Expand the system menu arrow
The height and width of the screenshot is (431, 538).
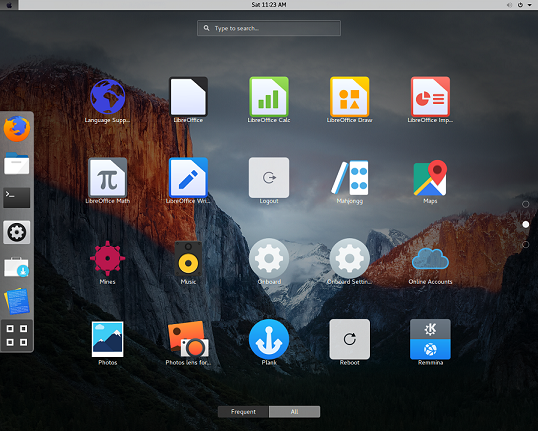point(529,5)
